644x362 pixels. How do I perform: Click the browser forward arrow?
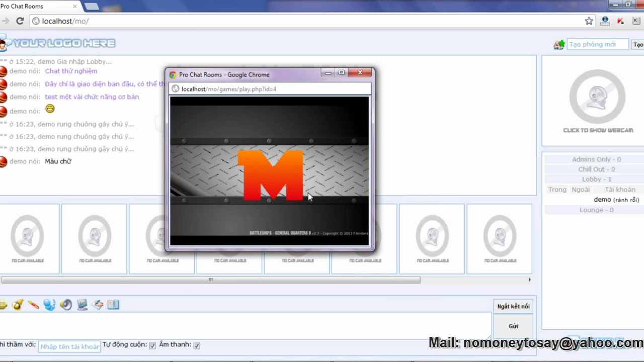[x=5, y=21]
